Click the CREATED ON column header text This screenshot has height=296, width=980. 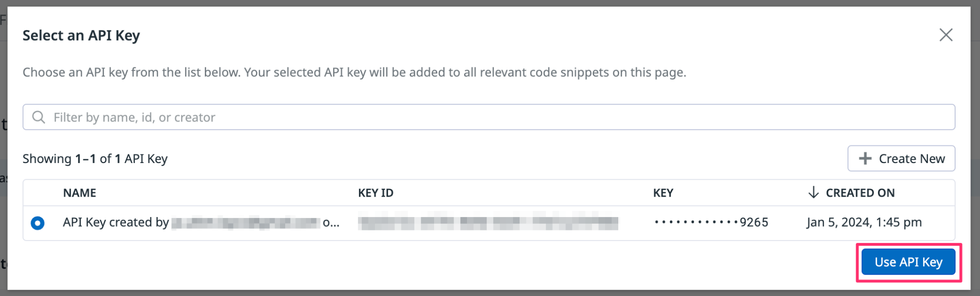point(860,193)
